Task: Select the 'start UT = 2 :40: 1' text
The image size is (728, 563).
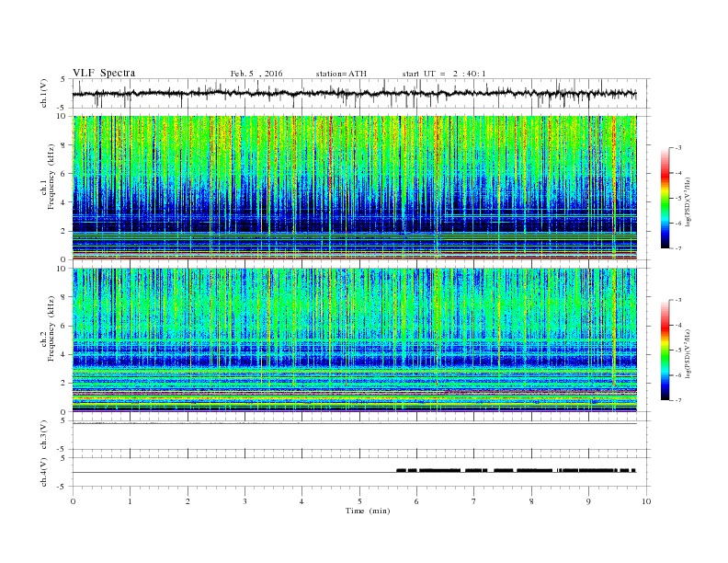Action: [x=444, y=74]
